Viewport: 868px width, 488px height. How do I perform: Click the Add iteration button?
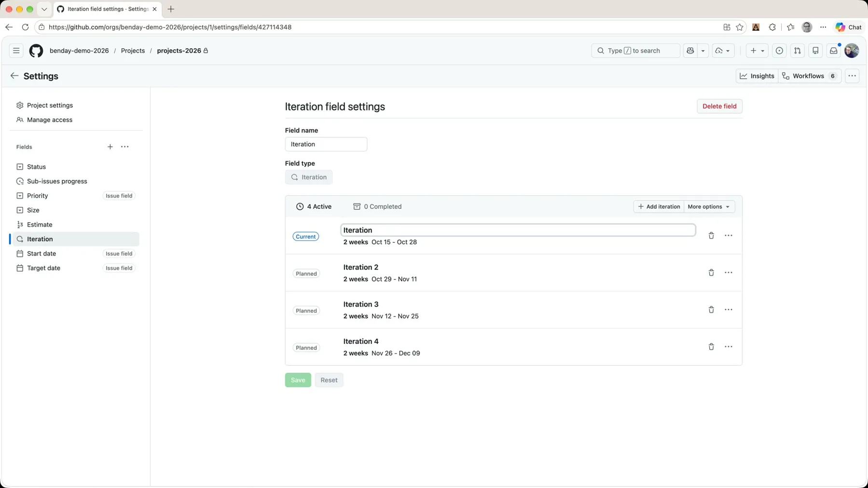point(659,206)
